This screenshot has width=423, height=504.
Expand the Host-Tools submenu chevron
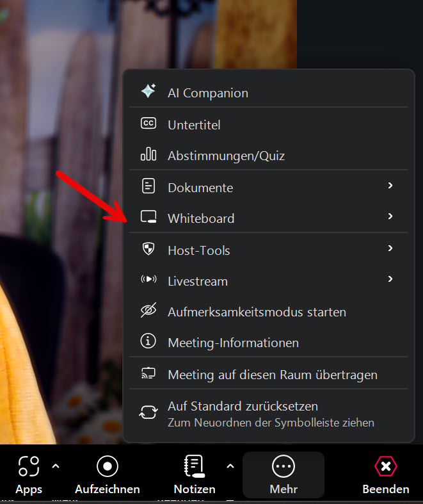pos(390,248)
